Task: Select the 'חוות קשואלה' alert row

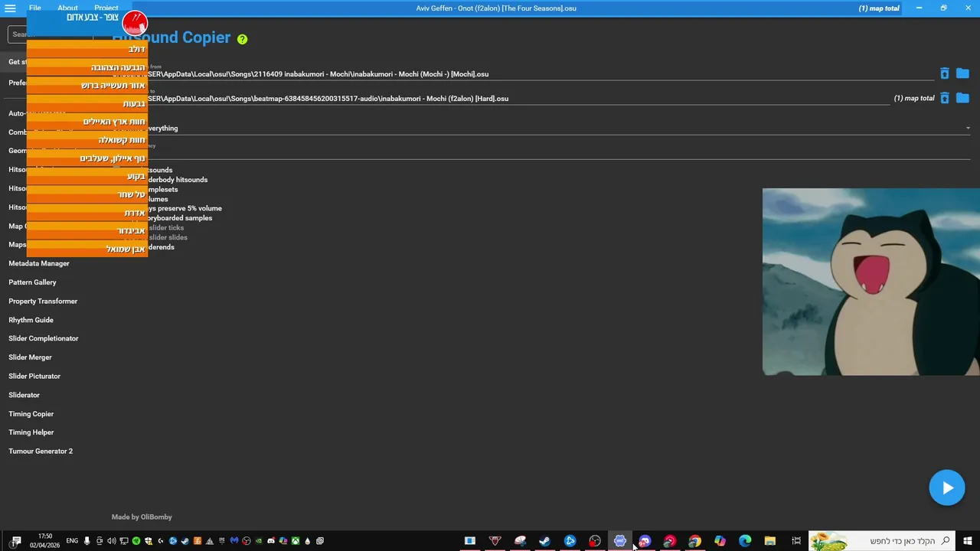Action: 87,140
